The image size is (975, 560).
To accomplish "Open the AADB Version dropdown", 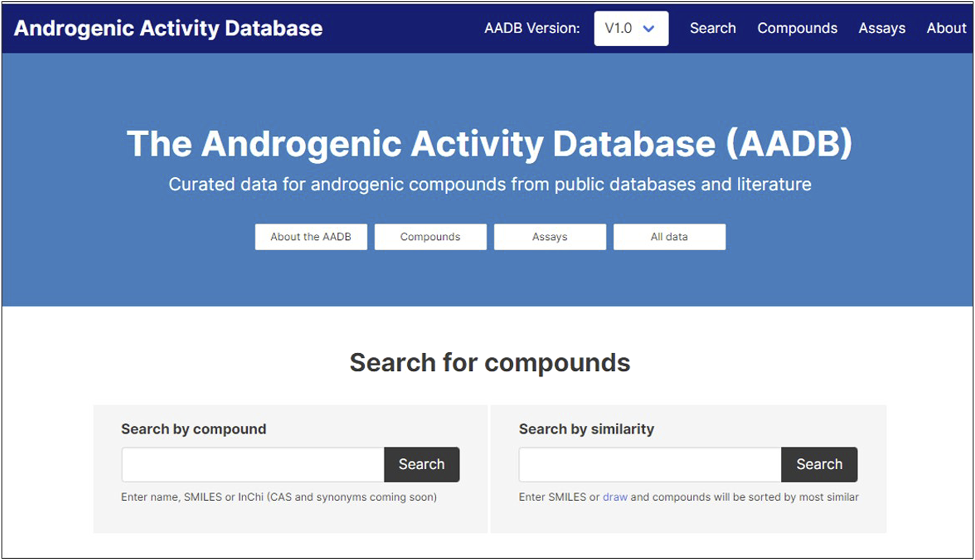I will (631, 28).
